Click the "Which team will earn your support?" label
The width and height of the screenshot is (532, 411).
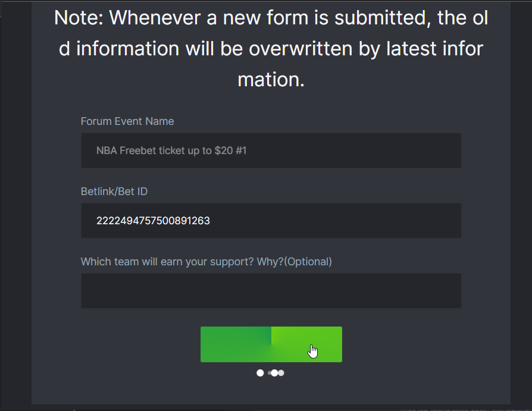coord(181,262)
